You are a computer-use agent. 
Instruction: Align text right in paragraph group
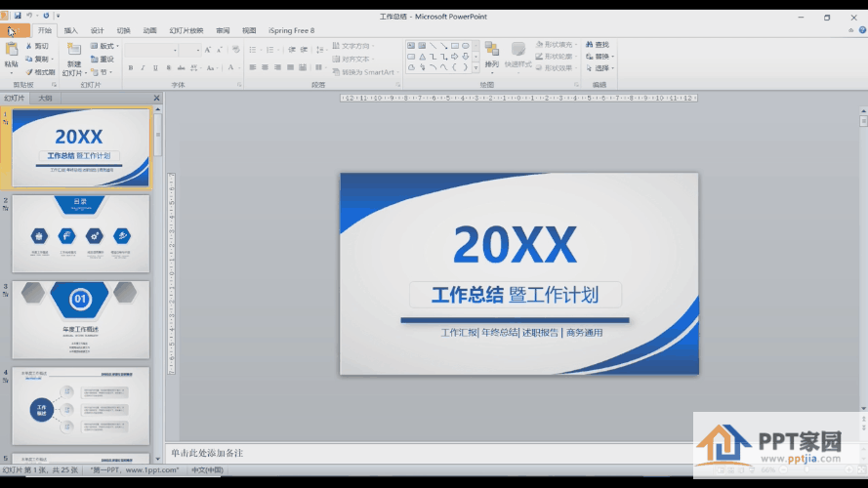point(277,67)
